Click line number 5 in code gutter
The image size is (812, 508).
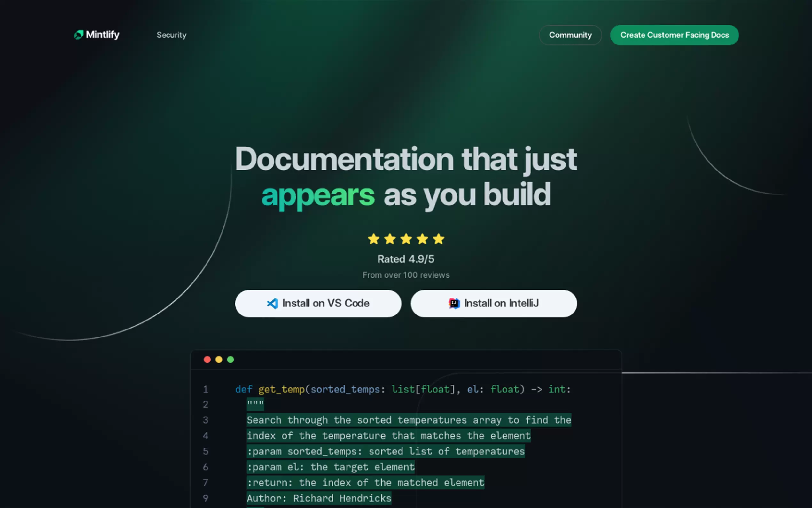pyautogui.click(x=206, y=451)
